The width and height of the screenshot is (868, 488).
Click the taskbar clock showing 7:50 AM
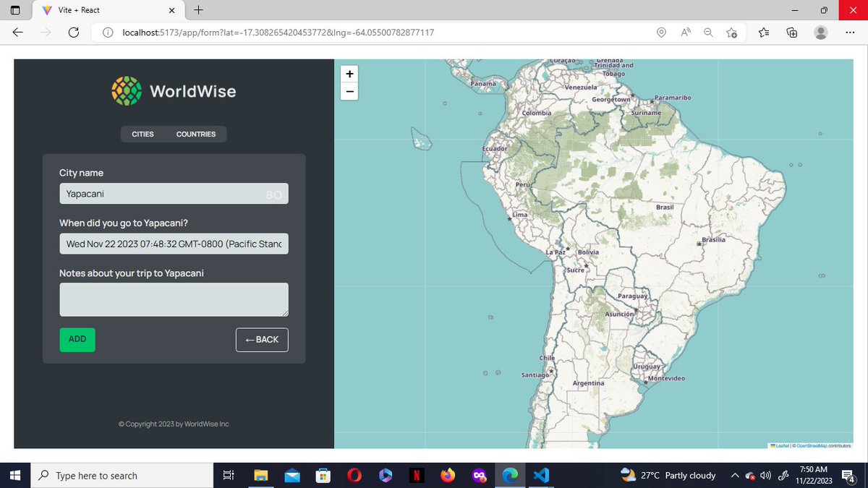point(814,475)
